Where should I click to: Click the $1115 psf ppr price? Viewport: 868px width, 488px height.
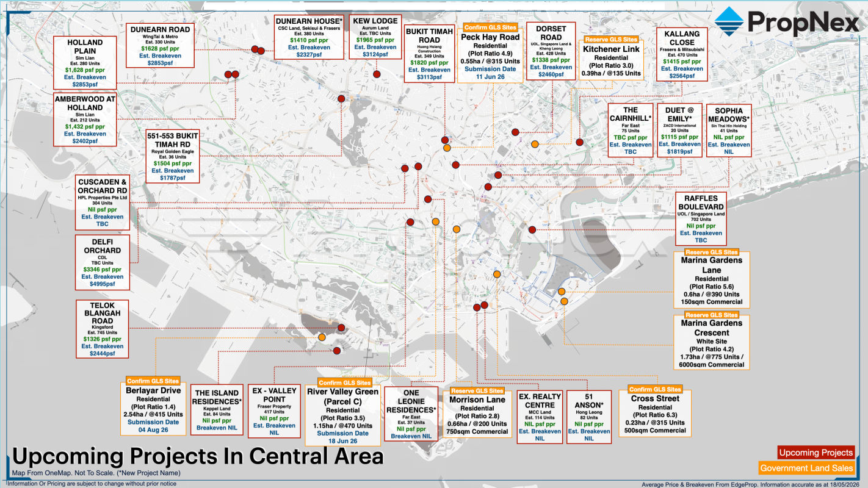click(679, 137)
